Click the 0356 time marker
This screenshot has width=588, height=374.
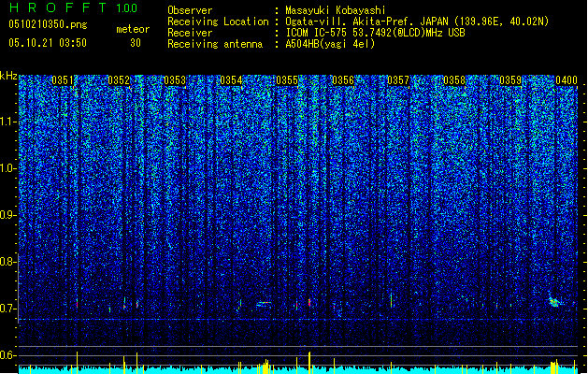point(343,80)
